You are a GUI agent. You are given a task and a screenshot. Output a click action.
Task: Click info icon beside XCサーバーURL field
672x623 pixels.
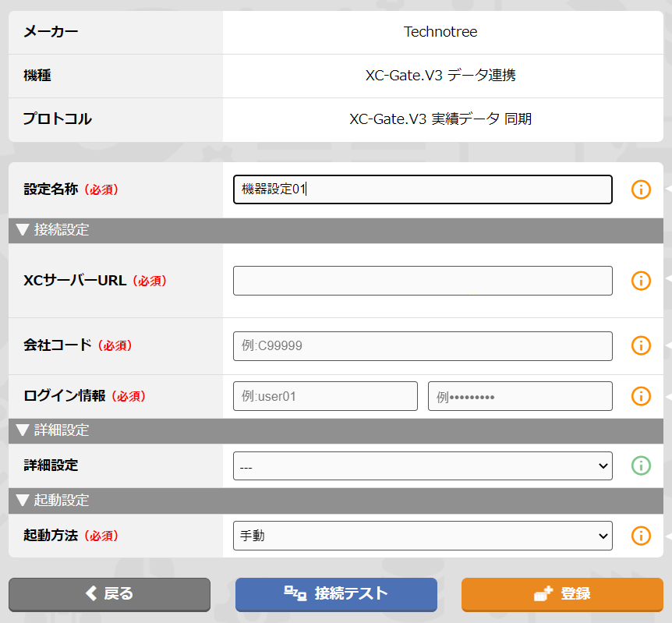tap(641, 281)
